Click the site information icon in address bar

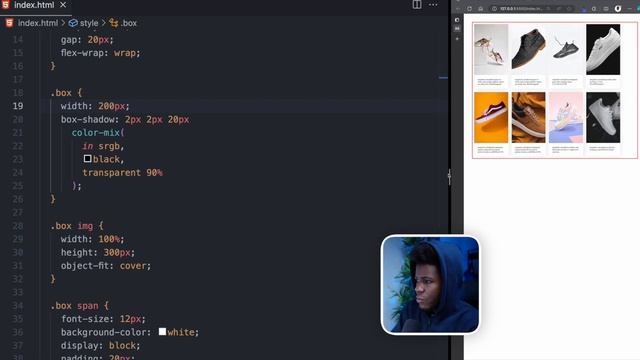tap(494, 9)
